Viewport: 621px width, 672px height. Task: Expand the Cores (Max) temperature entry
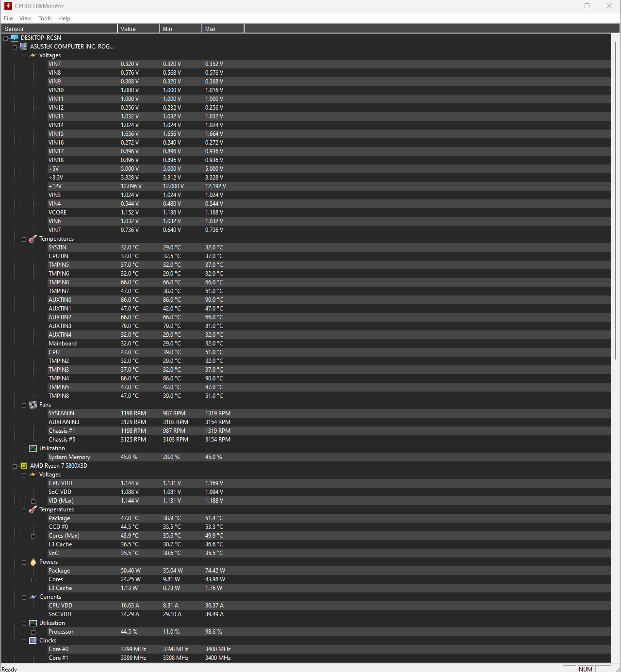(x=33, y=536)
